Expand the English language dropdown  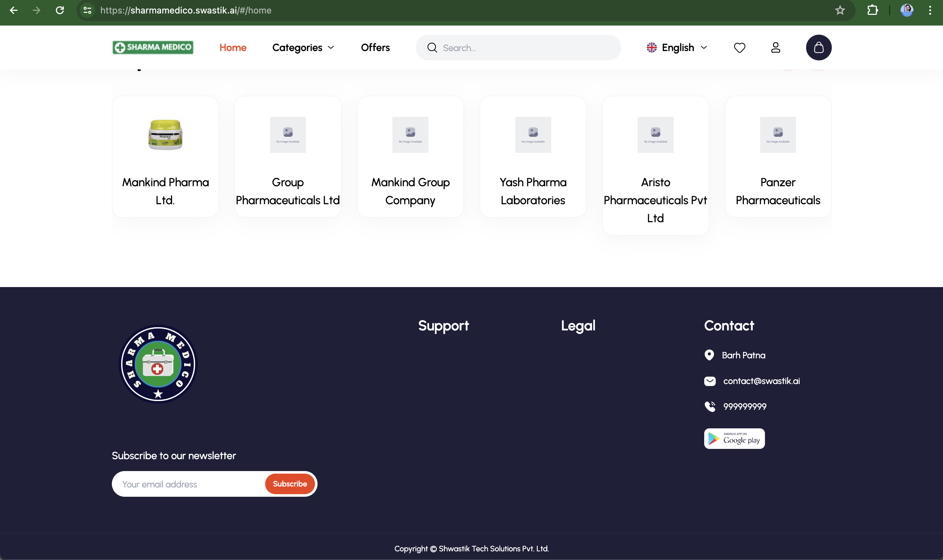coord(677,48)
